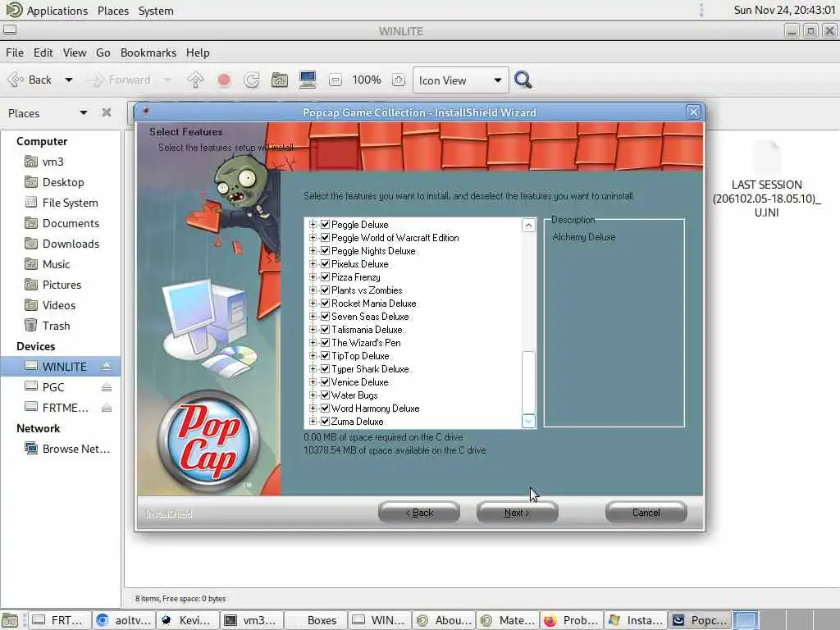Click Back button in InstallShield Wizard

point(419,513)
